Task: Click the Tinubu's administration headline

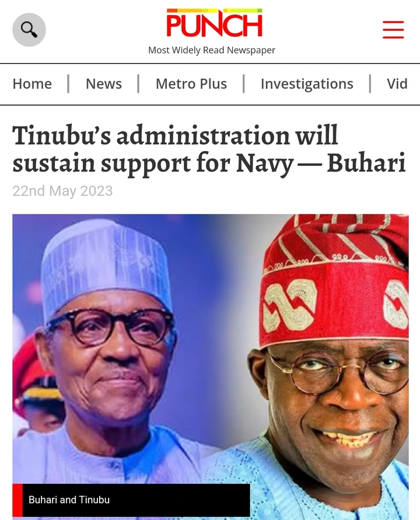Action: (x=209, y=149)
